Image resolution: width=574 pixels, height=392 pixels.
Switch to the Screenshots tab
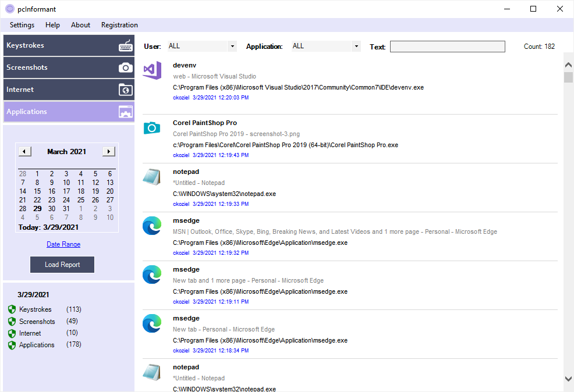(69, 67)
